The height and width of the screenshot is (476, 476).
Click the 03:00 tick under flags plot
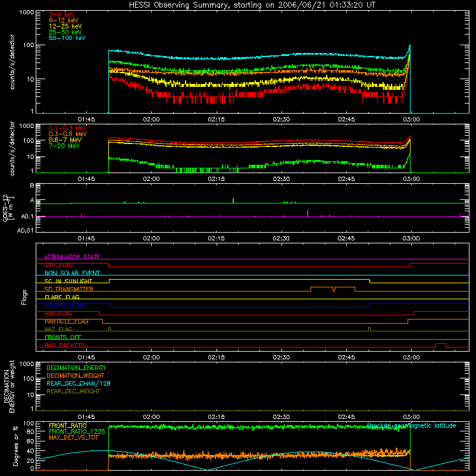coord(411,358)
